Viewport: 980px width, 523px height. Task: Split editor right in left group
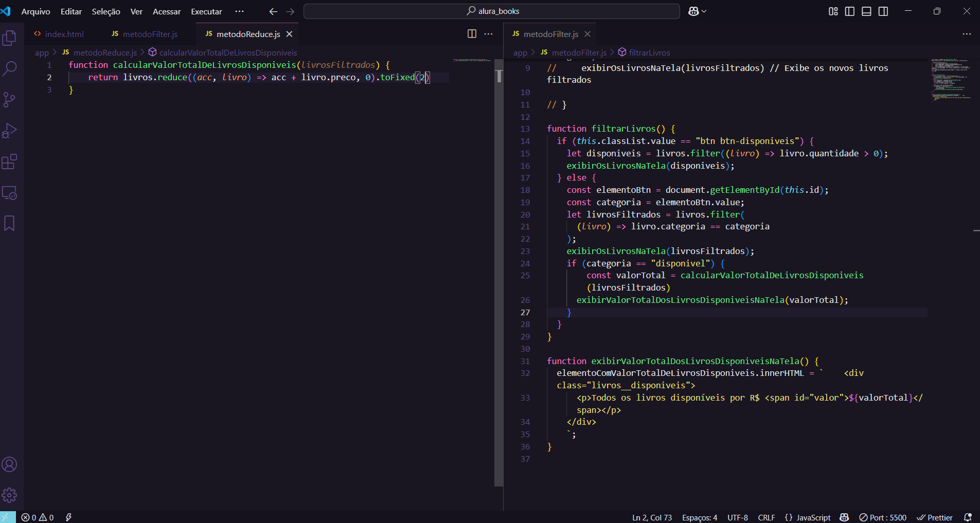[x=472, y=34]
